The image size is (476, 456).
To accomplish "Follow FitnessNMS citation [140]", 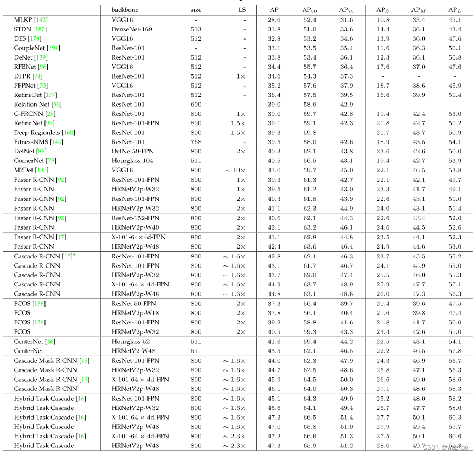I will 57,142.
